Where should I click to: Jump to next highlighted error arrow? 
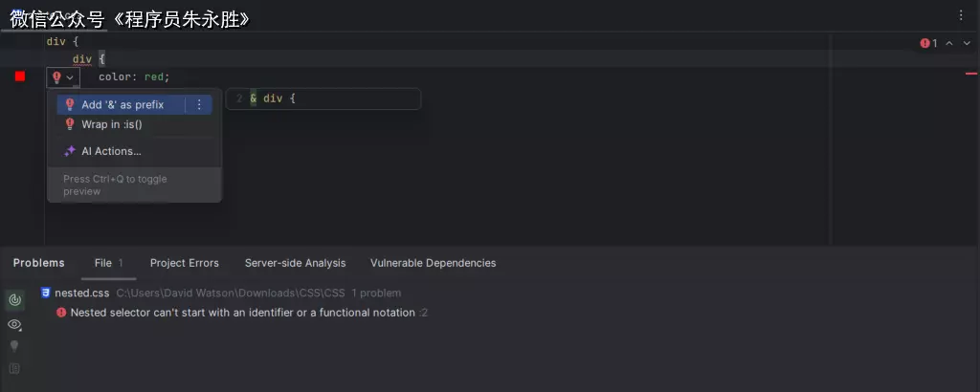pyautogui.click(x=967, y=43)
